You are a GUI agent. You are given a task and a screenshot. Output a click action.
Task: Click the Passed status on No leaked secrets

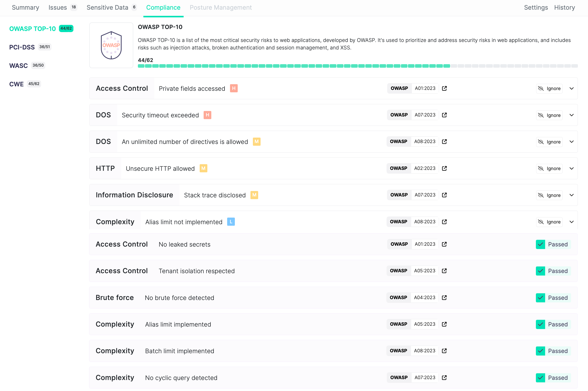coord(553,244)
